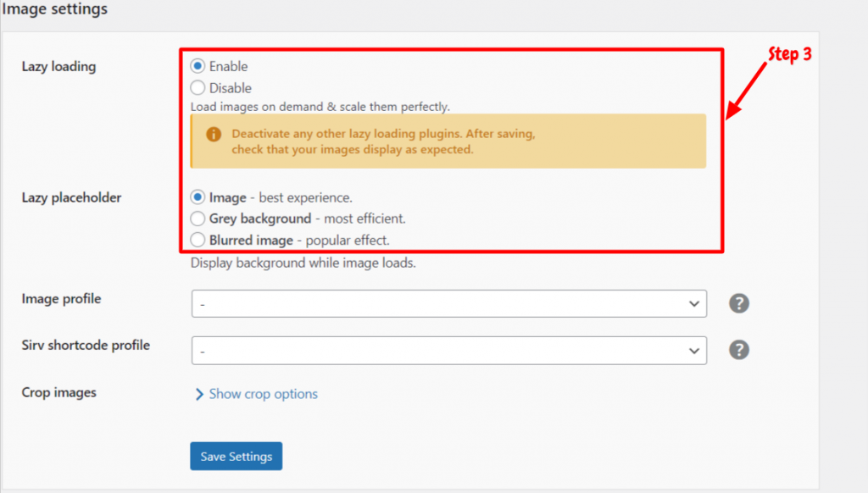Click the help icon beside Sirv shortcode profile
The height and width of the screenshot is (493, 868).
point(739,350)
